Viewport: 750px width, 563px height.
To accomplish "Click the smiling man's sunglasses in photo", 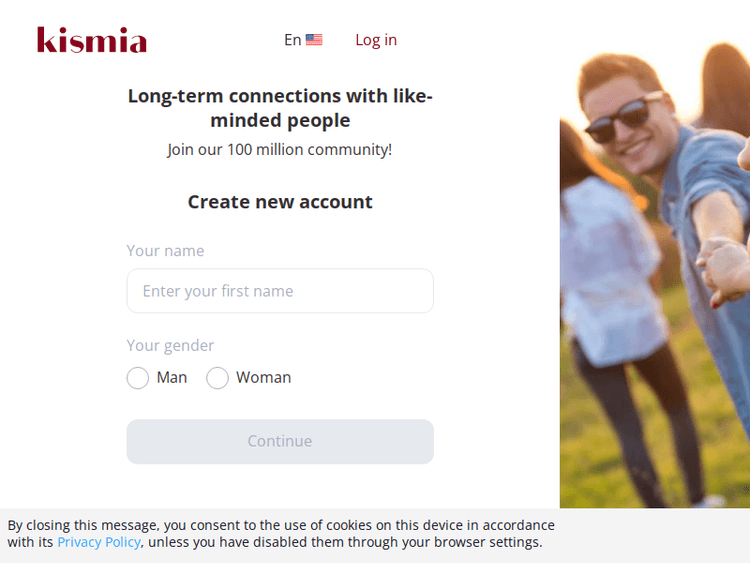I will pyautogui.click(x=622, y=115).
